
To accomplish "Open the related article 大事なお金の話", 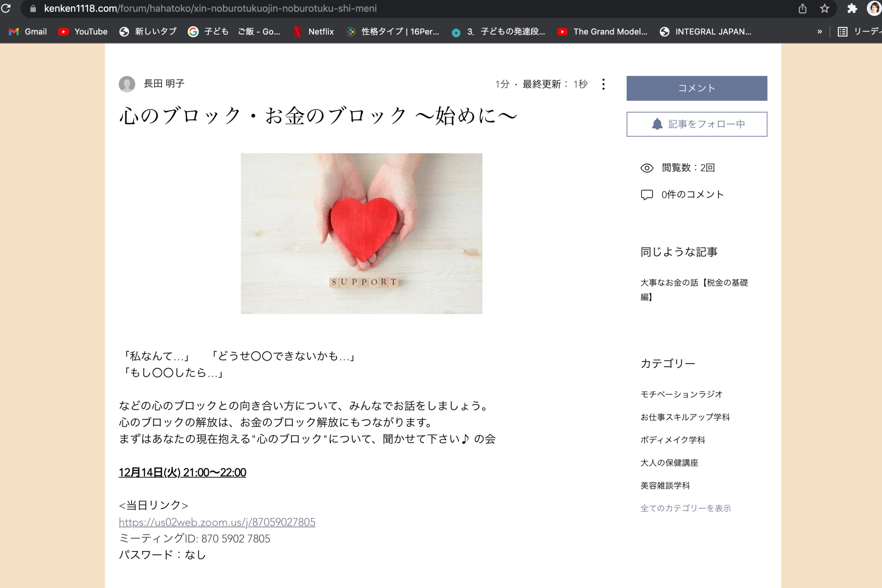I will tap(694, 289).
